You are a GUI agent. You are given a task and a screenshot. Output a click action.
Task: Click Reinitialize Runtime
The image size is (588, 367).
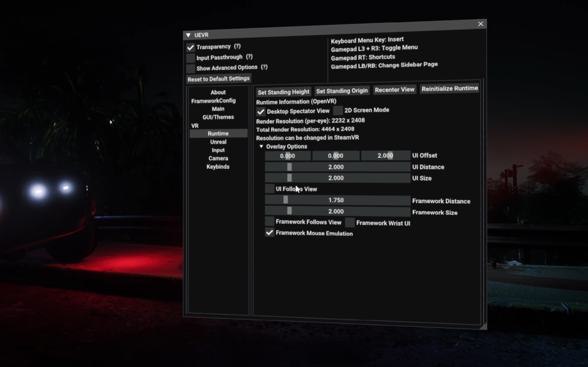449,88
